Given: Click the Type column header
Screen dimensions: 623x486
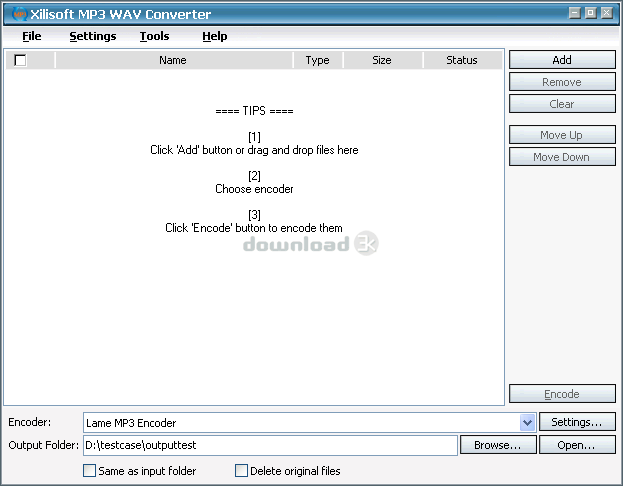Looking at the screenshot, I should tap(317, 60).
